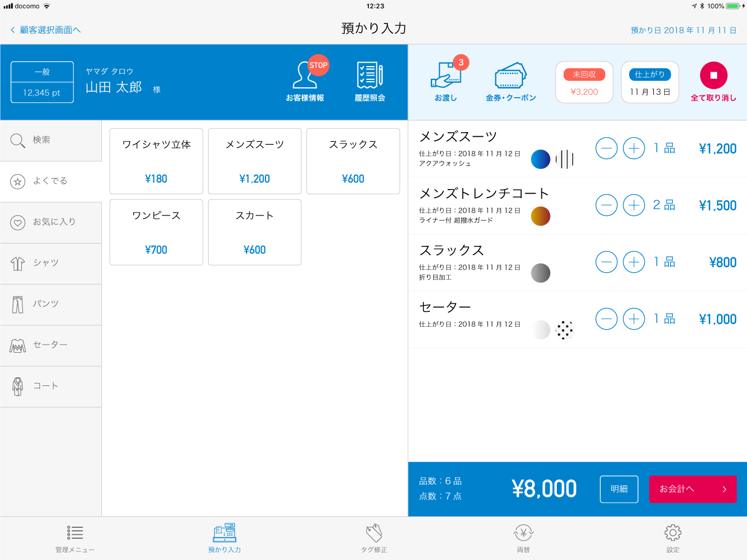Image resolution: width=747 pixels, height=560 pixels.
Task: Tap the 未回収 ¥3,200 unpaid badge
Action: pos(584,82)
